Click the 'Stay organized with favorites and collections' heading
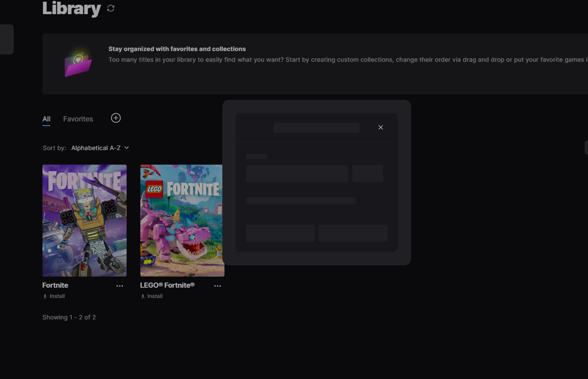This screenshot has width=588, height=379. 177,49
